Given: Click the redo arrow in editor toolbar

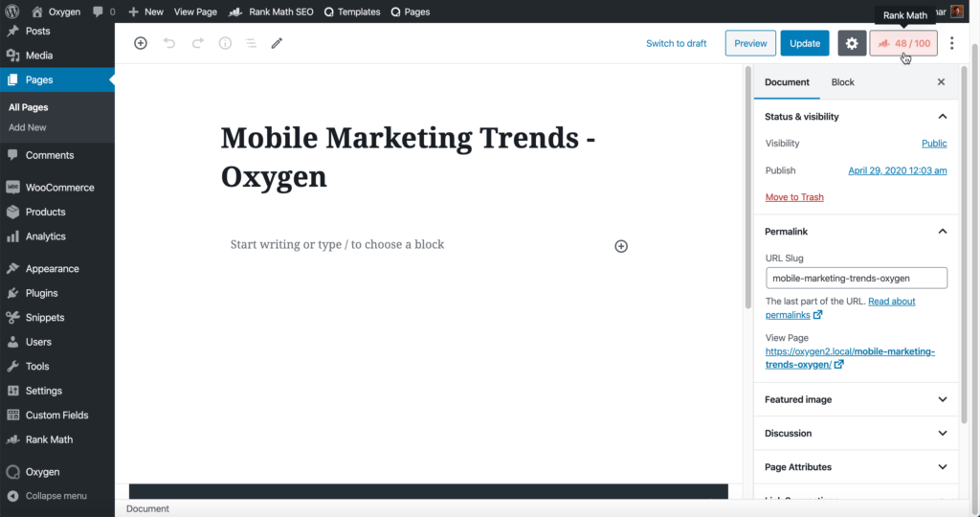Looking at the screenshot, I should pos(197,43).
